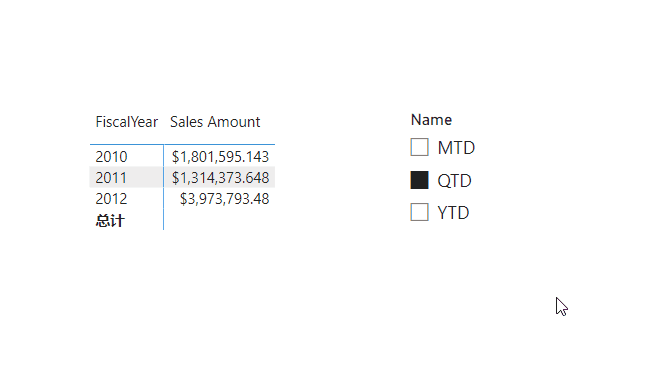Screen dimensions: 650x390
Task: Sort by FiscalYear column header
Action: (x=126, y=122)
